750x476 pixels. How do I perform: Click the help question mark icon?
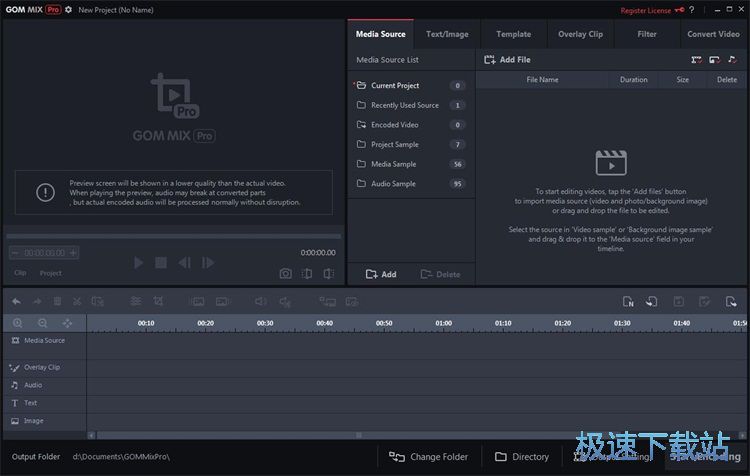pos(691,10)
